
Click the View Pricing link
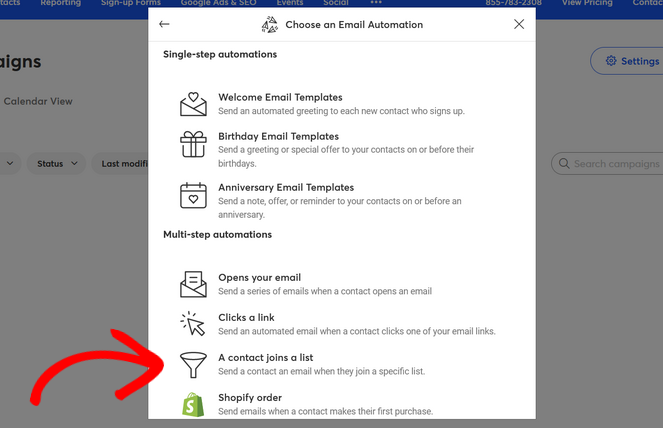(x=587, y=3)
